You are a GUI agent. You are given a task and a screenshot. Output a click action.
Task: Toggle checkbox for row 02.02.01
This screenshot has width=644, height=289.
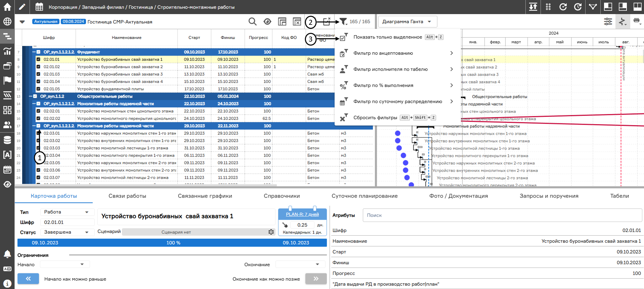pos(38,111)
